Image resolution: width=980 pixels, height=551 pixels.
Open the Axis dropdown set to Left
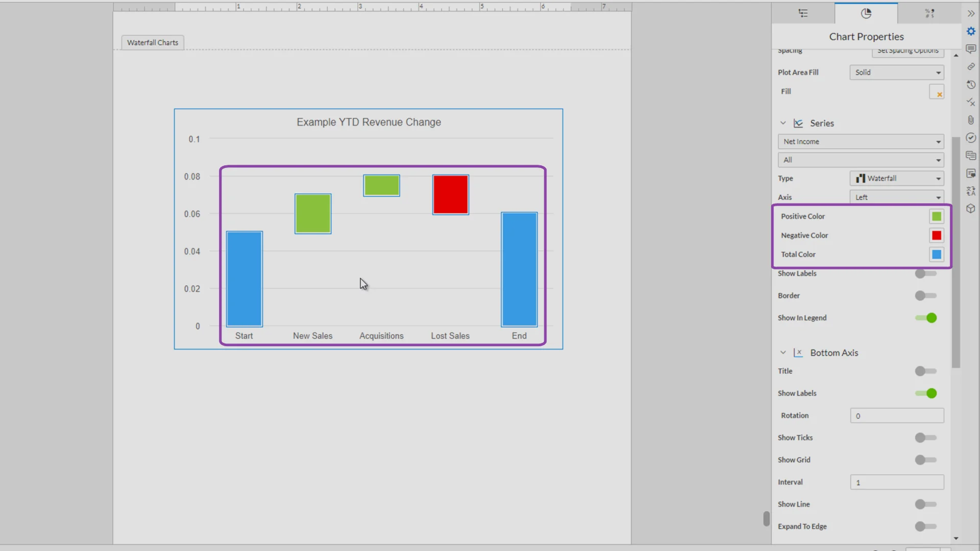[x=897, y=197]
